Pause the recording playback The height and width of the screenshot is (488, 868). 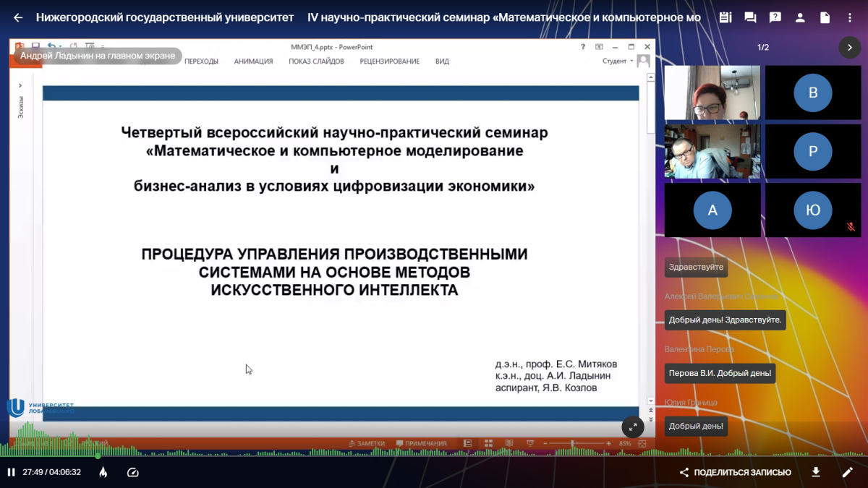[11, 472]
